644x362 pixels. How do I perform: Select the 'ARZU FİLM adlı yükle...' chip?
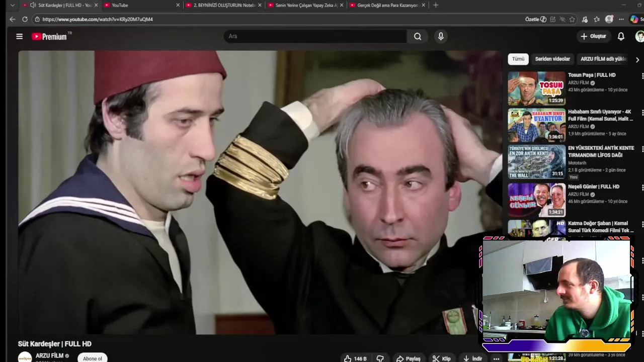click(604, 59)
